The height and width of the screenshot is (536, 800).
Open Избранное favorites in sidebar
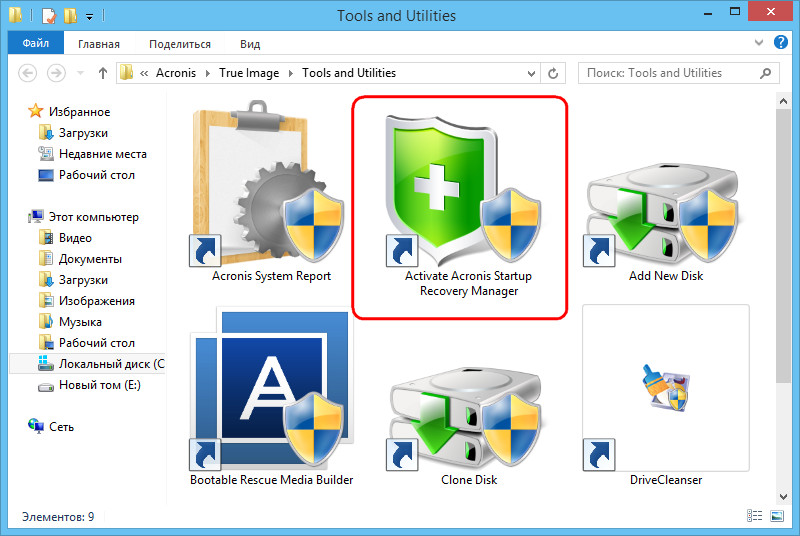(x=79, y=112)
